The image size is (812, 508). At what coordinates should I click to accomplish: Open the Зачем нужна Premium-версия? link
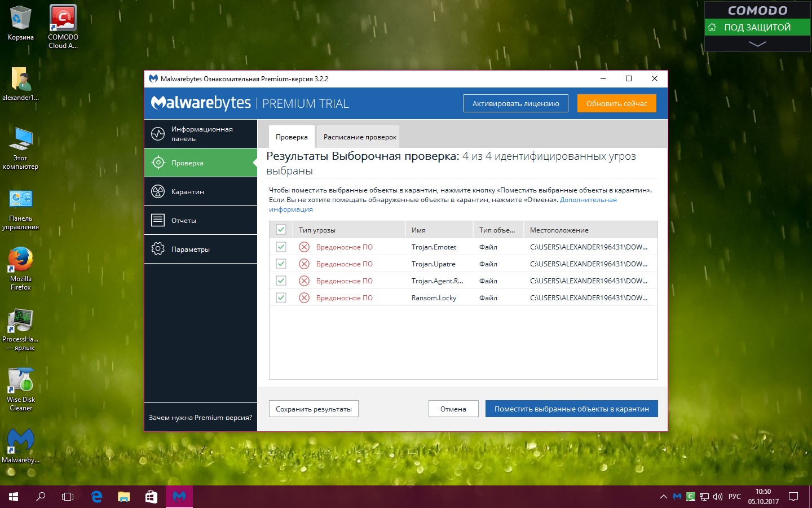pyautogui.click(x=200, y=417)
